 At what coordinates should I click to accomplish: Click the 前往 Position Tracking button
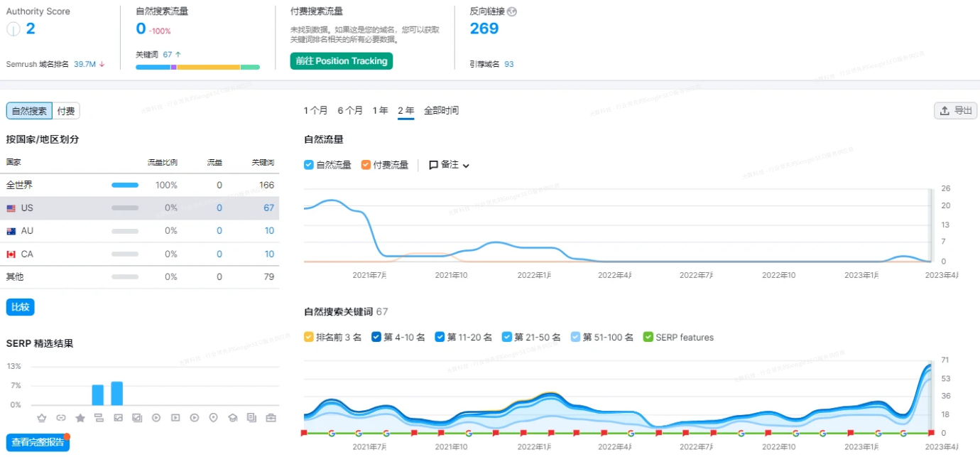tap(341, 61)
